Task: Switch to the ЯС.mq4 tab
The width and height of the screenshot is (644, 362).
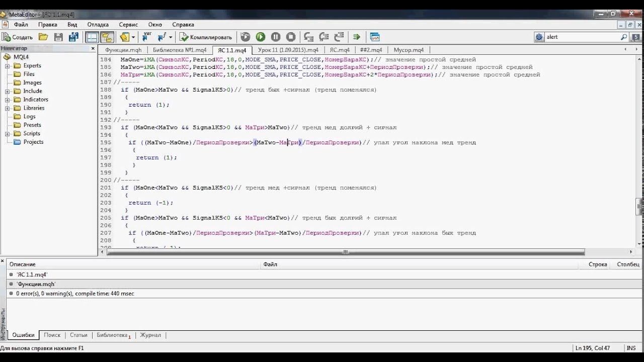Action: (x=340, y=50)
